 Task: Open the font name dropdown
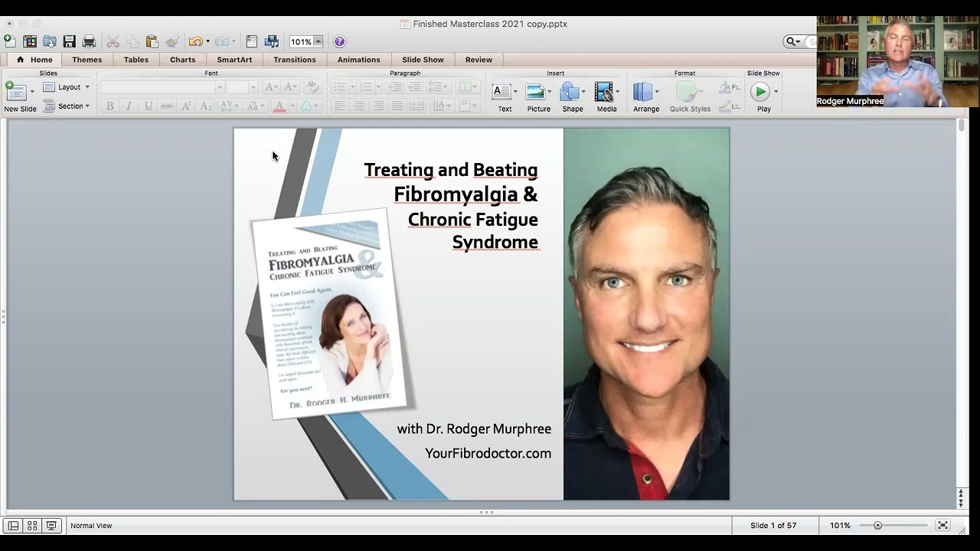point(220,87)
